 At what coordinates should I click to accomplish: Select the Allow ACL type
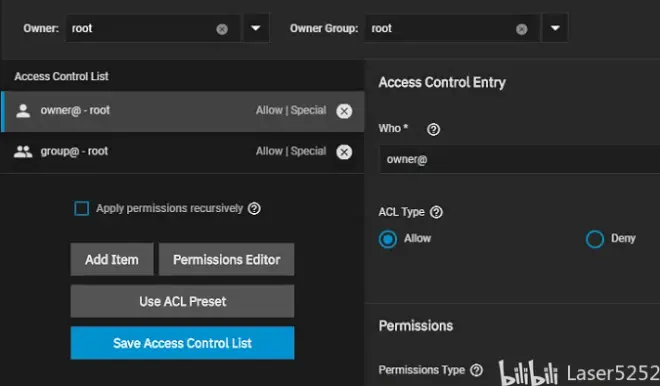click(387, 239)
